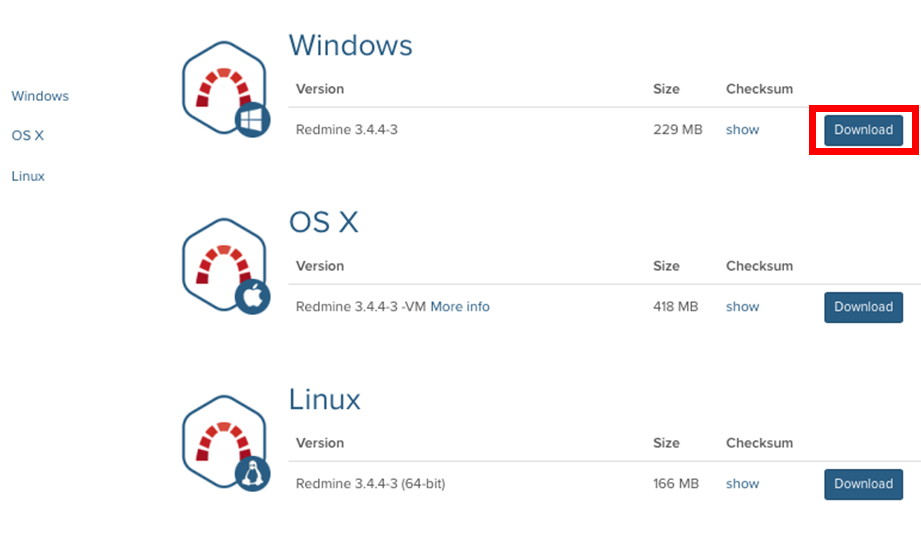
Task: Show checksum for the OS X VM
Action: point(742,307)
